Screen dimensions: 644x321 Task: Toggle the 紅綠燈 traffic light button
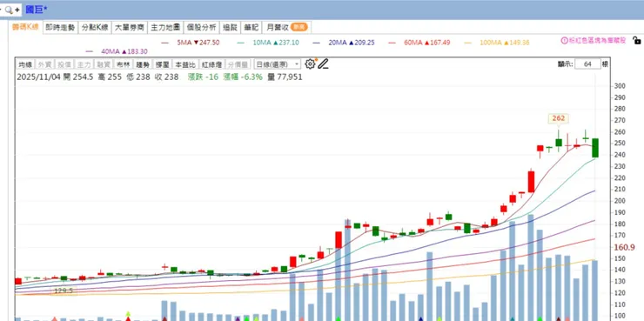click(x=211, y=64)
